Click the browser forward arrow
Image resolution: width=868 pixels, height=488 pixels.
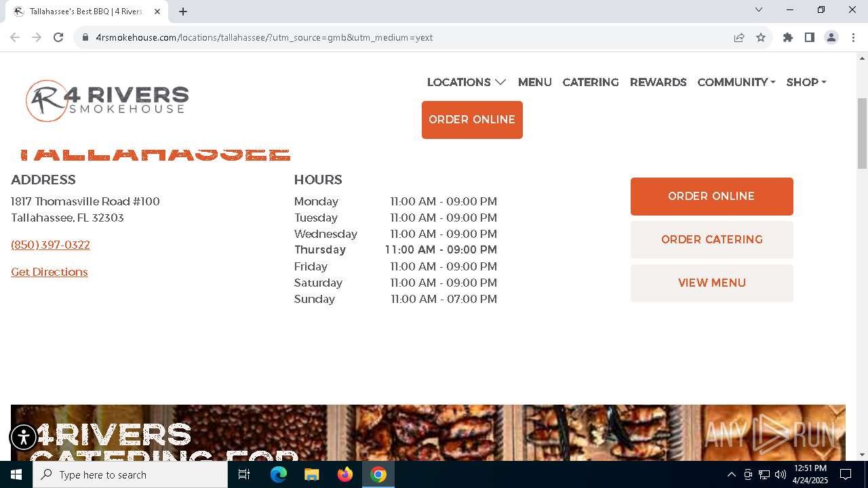[x=37, y=37]
